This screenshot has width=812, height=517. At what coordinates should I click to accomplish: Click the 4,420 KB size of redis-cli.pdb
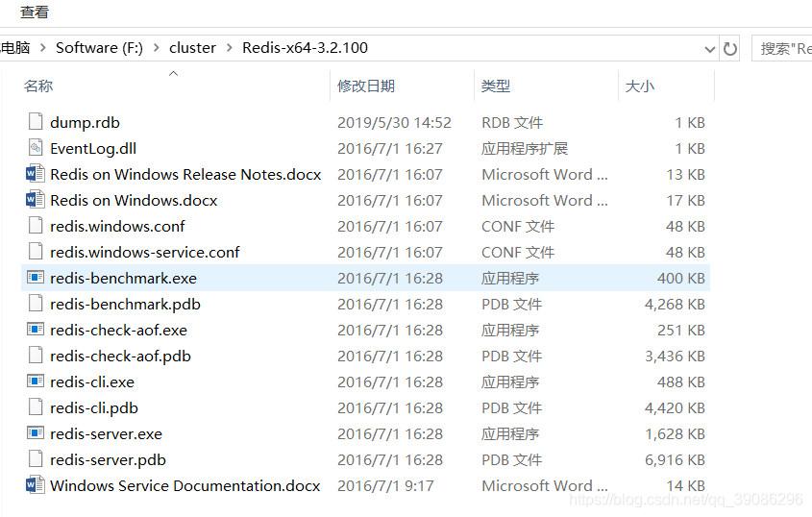(x=675, y=407)
